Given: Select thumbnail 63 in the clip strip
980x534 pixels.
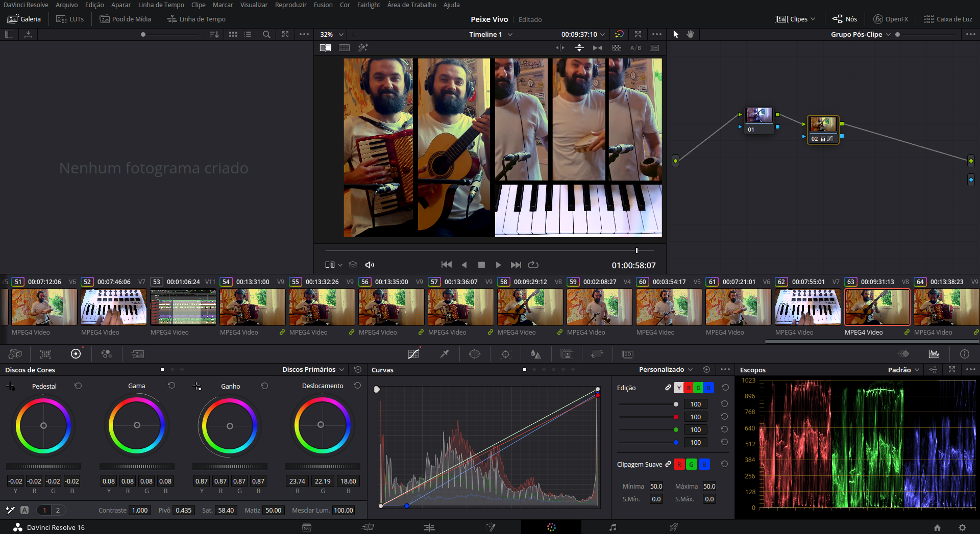Looking at the screenshot, I should [877, 307].
